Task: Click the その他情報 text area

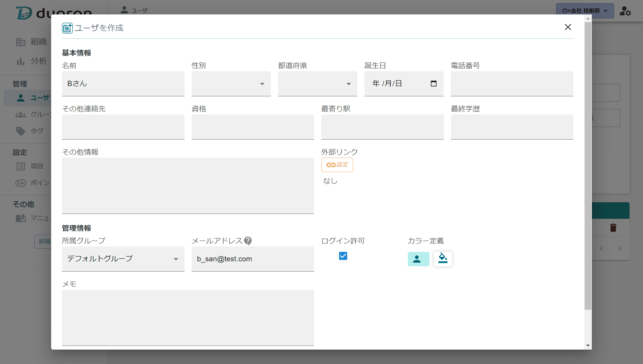Action: click(x=188, y=186)
